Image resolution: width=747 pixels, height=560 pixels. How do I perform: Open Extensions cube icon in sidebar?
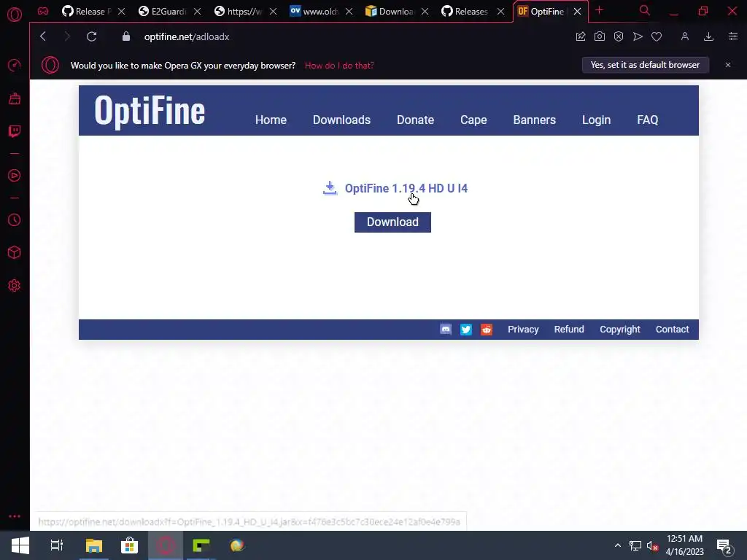15,252
